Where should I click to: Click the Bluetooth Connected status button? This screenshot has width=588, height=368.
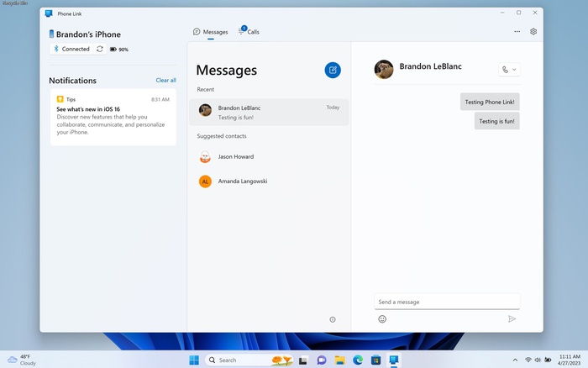pyautogui.click(x=71, y=49)
